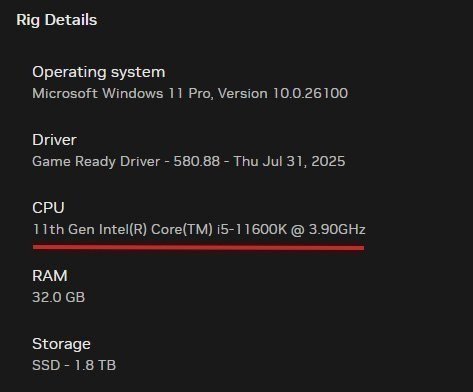Click the Driver section label
473x392 pixels.
point(54,140)
